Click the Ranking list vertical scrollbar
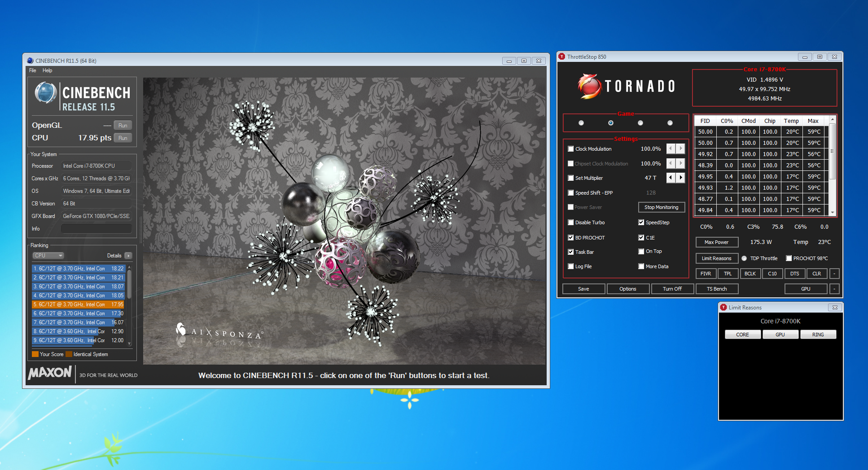This screenshot has height=470, width=868. point(129,305)
